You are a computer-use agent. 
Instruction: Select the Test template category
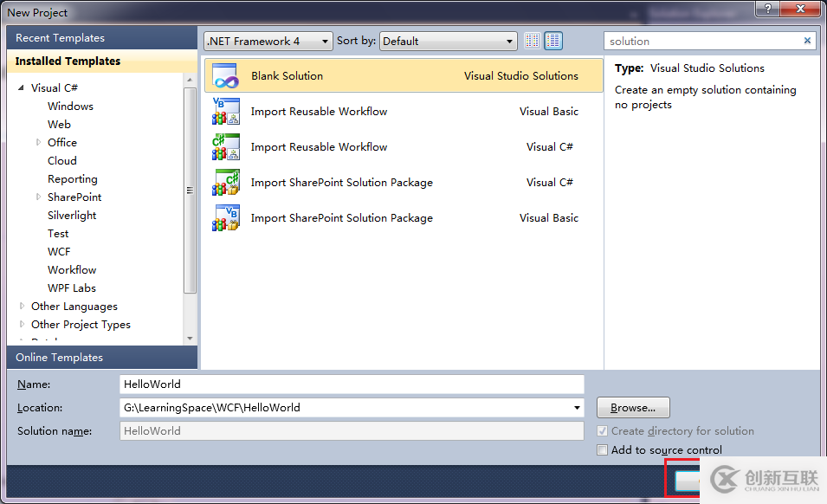click(x=58, y=234)
